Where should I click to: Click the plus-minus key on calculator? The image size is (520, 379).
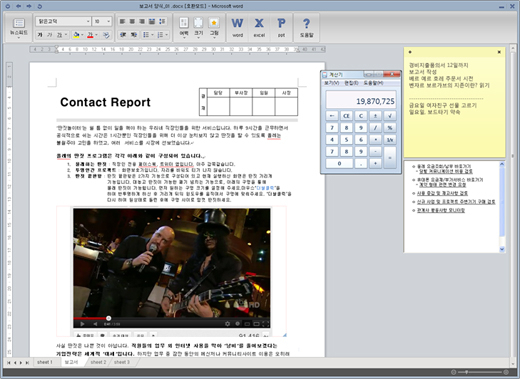[375, 116]
